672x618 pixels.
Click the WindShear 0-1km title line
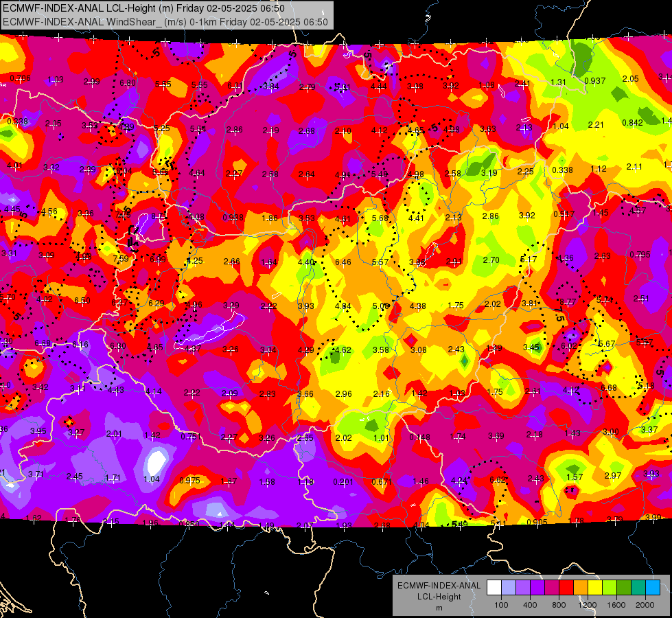coord(165,22)
